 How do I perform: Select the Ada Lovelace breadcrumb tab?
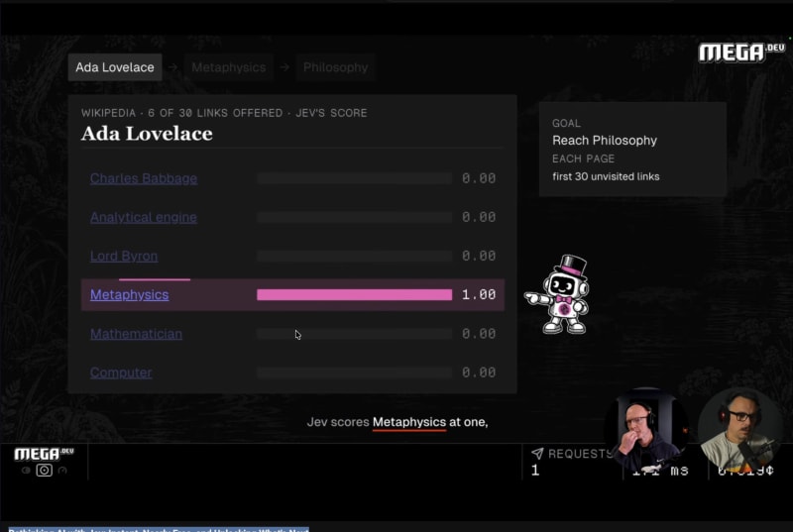[115, 67]
